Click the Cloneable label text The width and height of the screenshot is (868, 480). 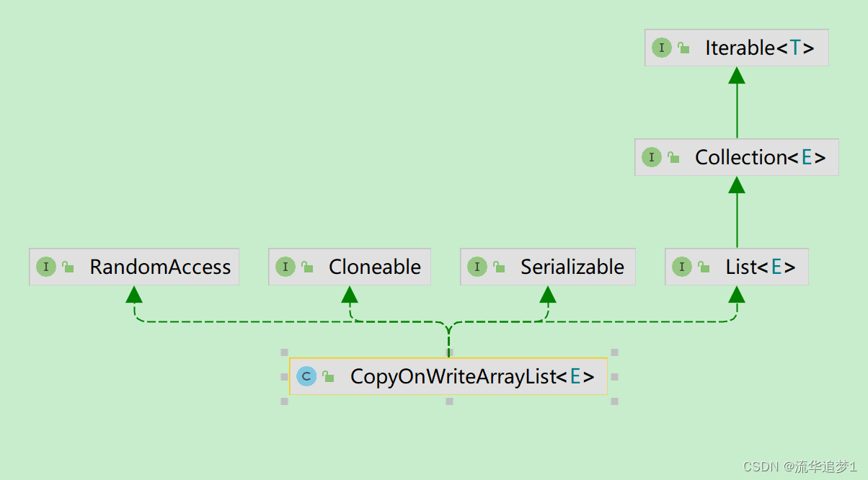(375, 267)
